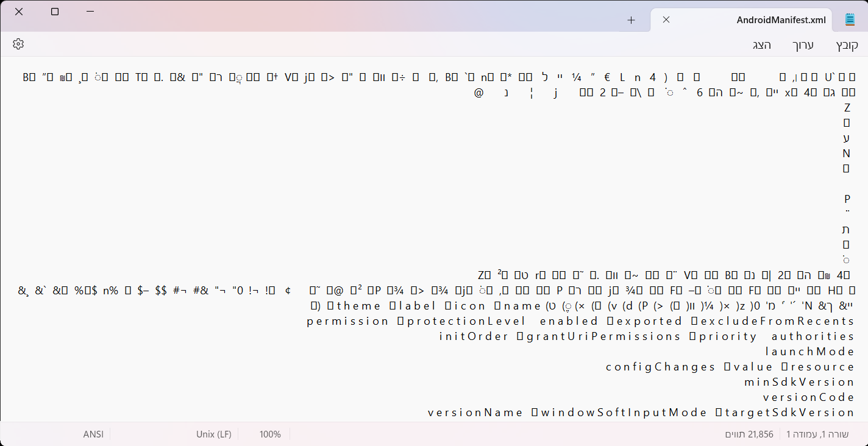Click the word authorities in the text
868x446 pixels.
[813, 336]
